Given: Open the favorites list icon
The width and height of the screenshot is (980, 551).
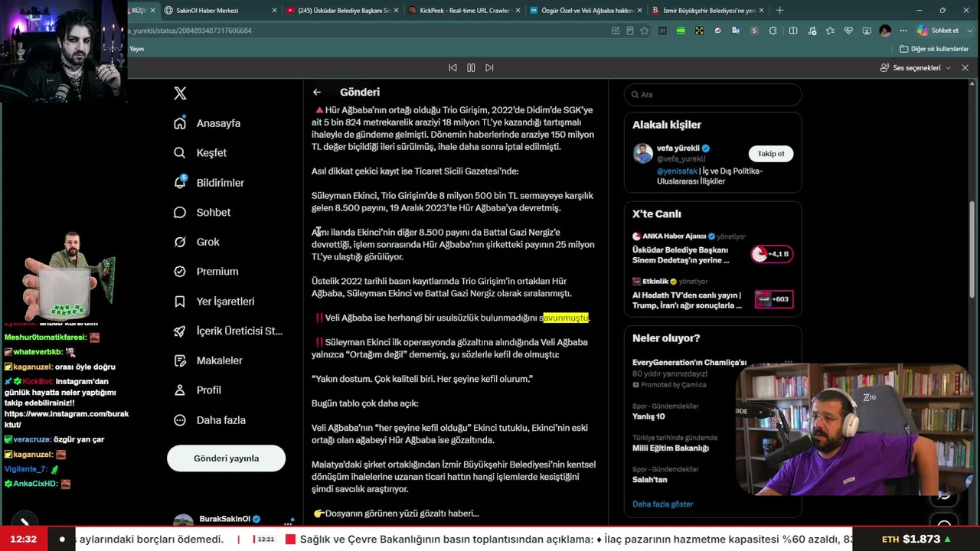Looking at the screenshot, I should click(830, 31).
